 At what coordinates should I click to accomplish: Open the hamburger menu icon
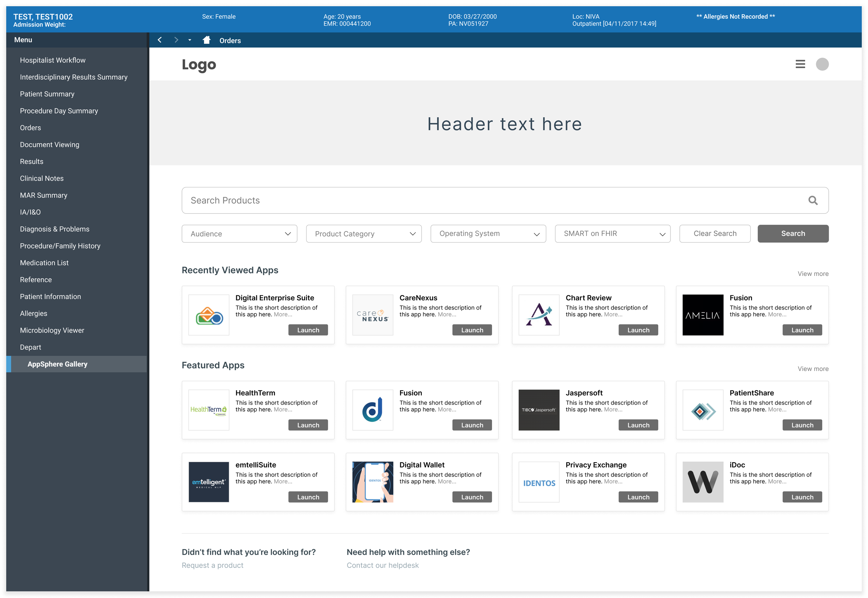coord(800,64)
